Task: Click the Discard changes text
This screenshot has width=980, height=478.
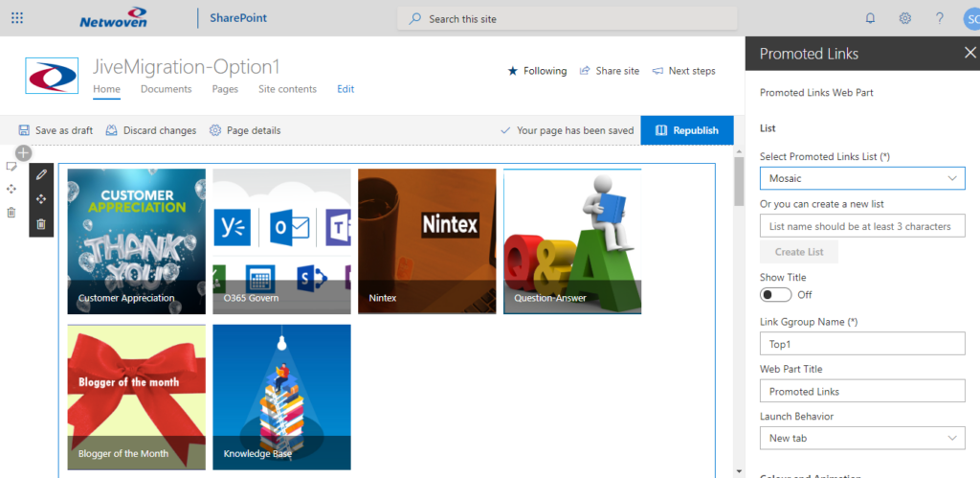Action: coord(160,130)
